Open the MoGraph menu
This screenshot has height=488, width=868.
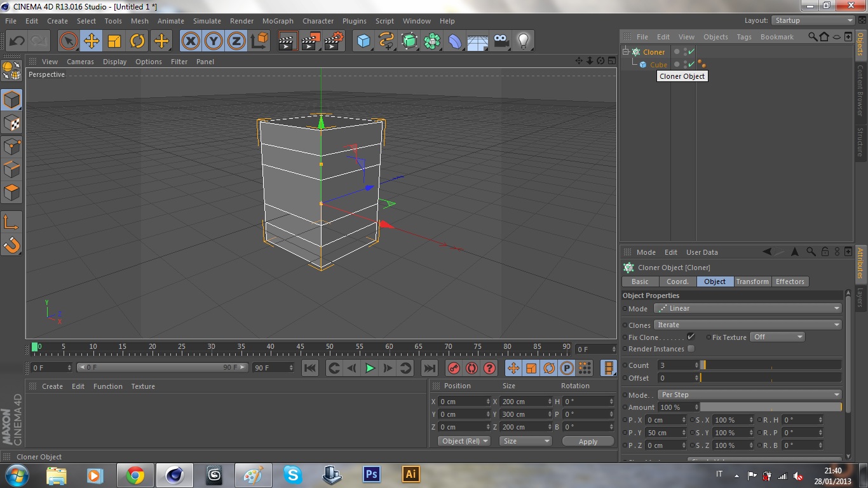[278, 21]
